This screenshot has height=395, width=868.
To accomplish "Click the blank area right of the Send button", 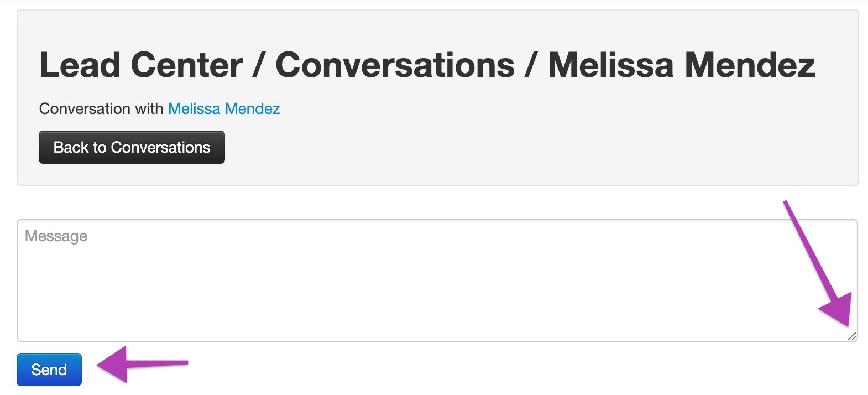I will tap(498, 370).
